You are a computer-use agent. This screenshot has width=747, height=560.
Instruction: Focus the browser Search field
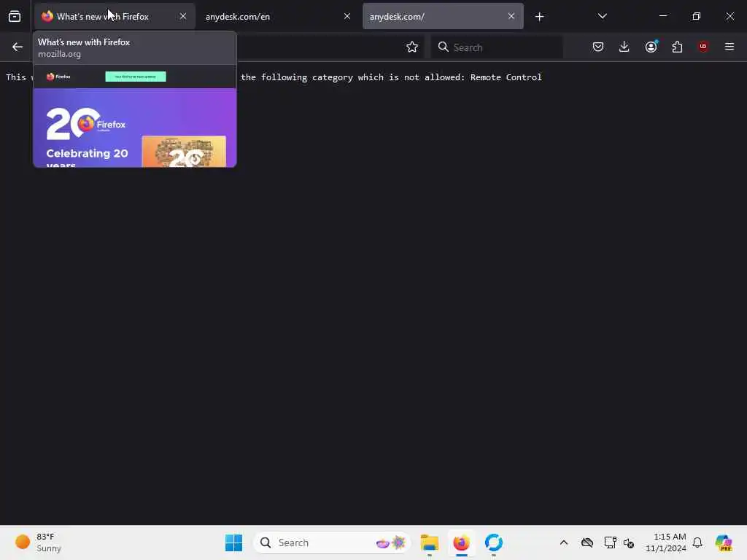coord(497,47)
